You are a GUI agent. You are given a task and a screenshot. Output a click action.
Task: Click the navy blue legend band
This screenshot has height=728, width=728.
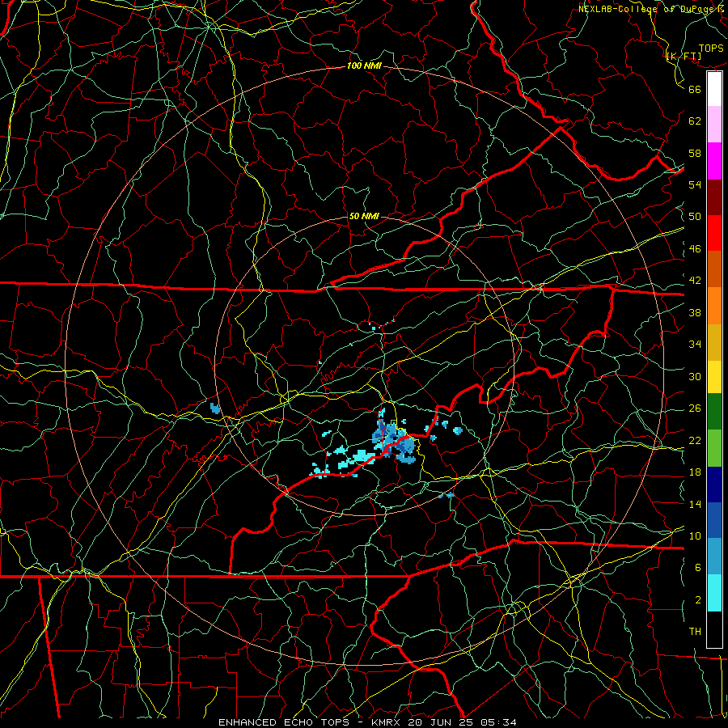point(714,485)
